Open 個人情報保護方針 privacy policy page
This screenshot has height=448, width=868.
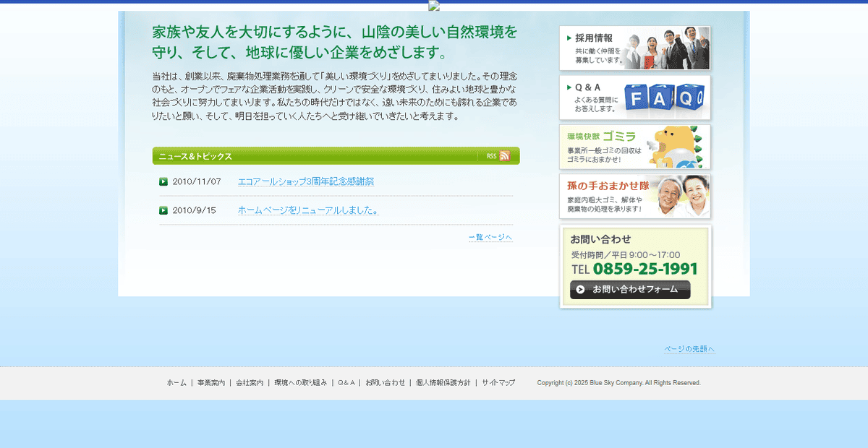coord(443,382)
